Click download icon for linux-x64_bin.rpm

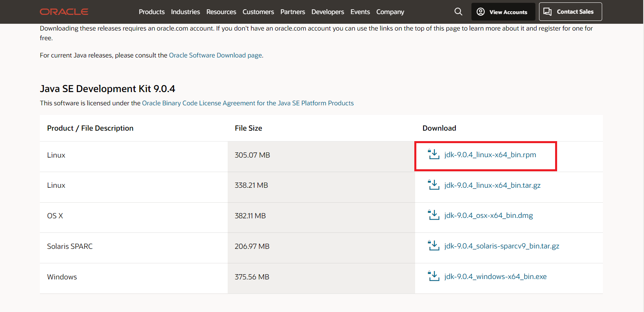coord(434,154)
